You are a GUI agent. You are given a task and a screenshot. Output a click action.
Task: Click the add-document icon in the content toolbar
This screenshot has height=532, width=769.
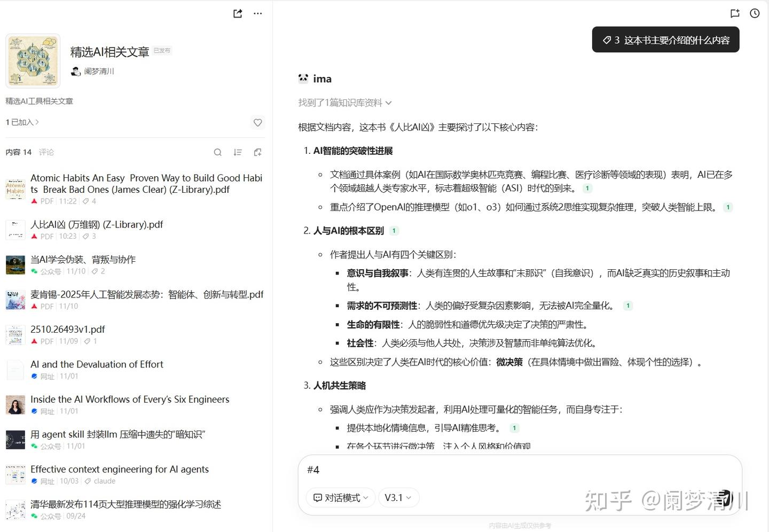[257, 152]
